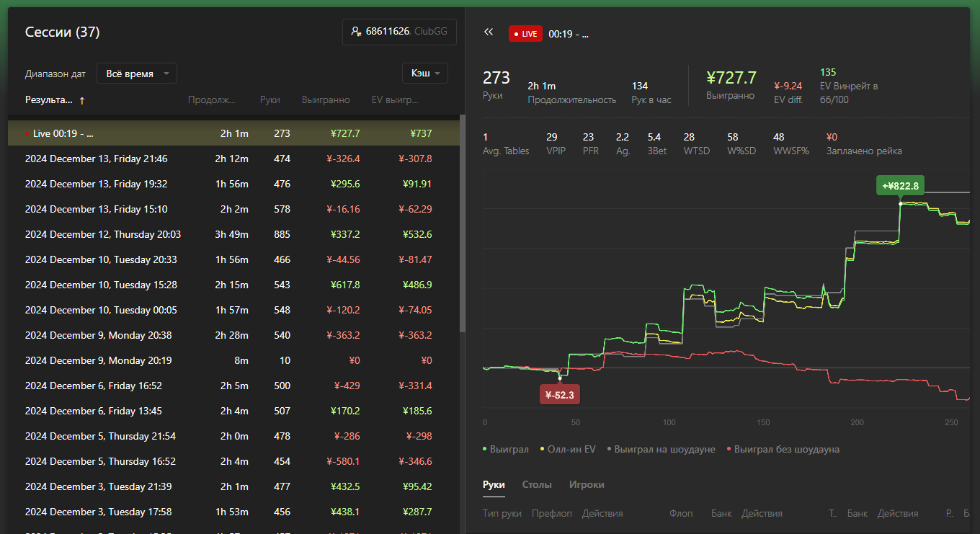980x534 pixels.
Task: Click the ¥617.8 winnings cell
Action: pos(344,285)
